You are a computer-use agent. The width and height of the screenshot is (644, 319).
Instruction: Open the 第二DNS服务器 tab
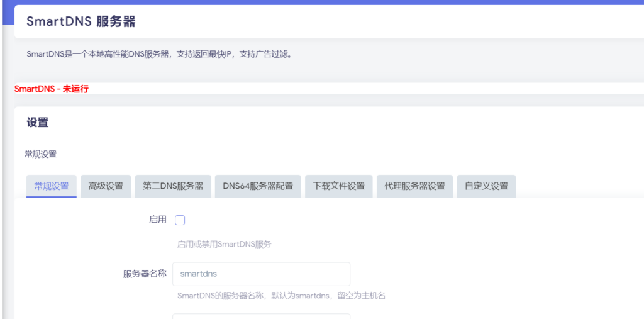coord(173,186)
